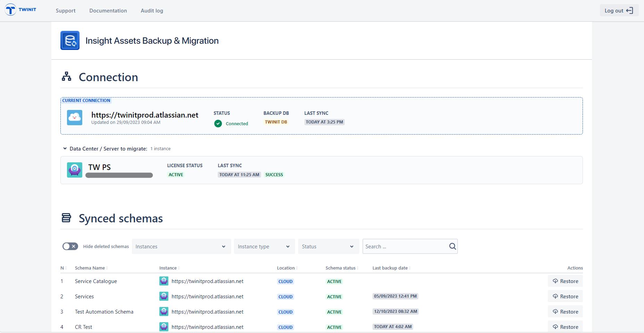Sort table by N column
This screenshot has width=644, height=333.
click(x=64, y=268)
